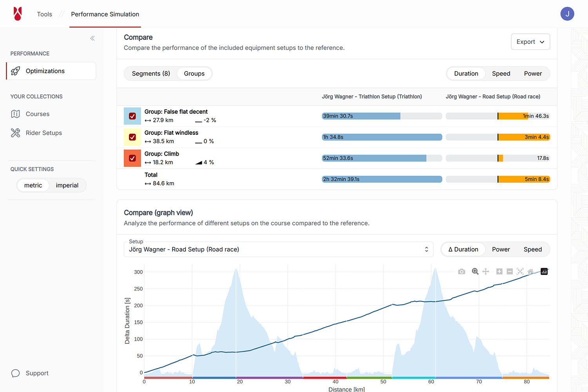This screenshot has height=392, width=588.
Task: Open Courses collection
Action: 38,114
